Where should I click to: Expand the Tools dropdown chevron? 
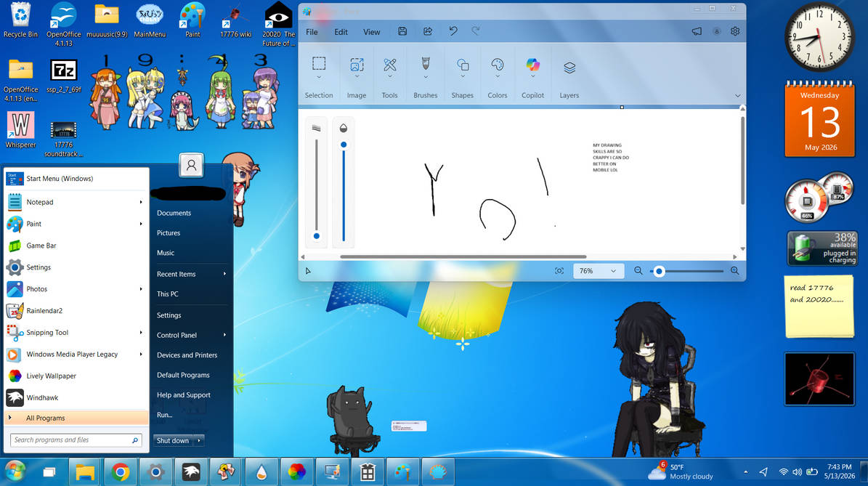390,77
